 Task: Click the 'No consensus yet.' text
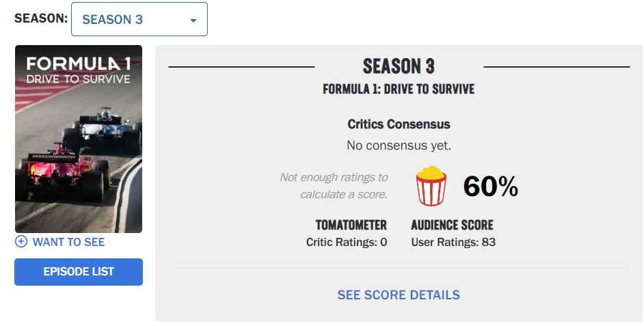click(x=399, y=146)
